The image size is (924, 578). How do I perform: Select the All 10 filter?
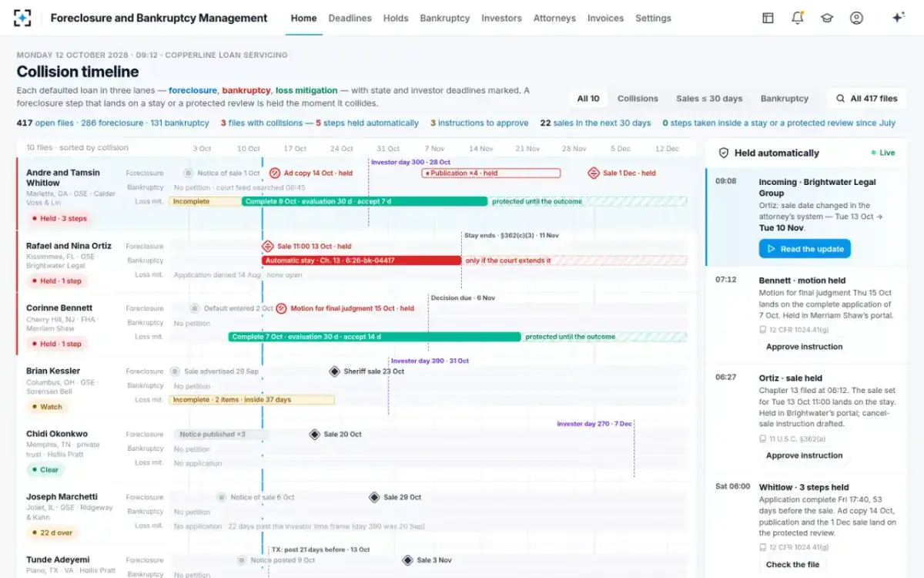point(588,99)
